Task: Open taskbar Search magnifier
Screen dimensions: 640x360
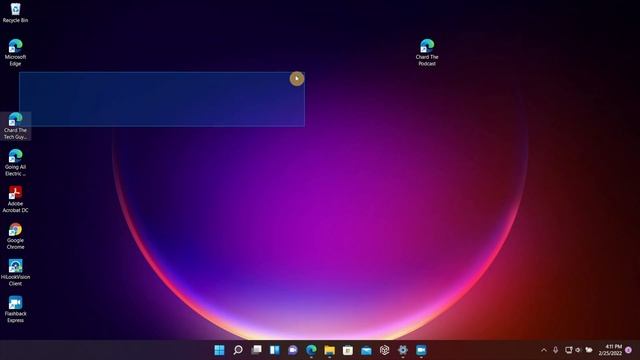Action: pos(238,350)
